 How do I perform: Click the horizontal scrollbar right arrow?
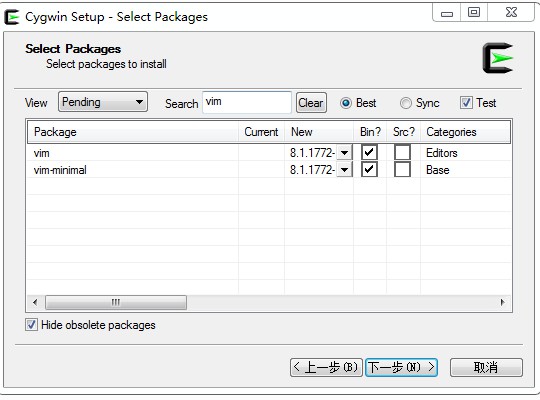pyautogui.click(x=502, y=302)
